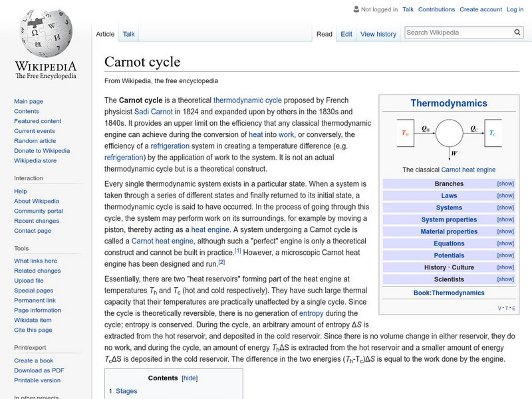Open Community portal
Screen dimensions: 532x399
[x=39, y=211]
